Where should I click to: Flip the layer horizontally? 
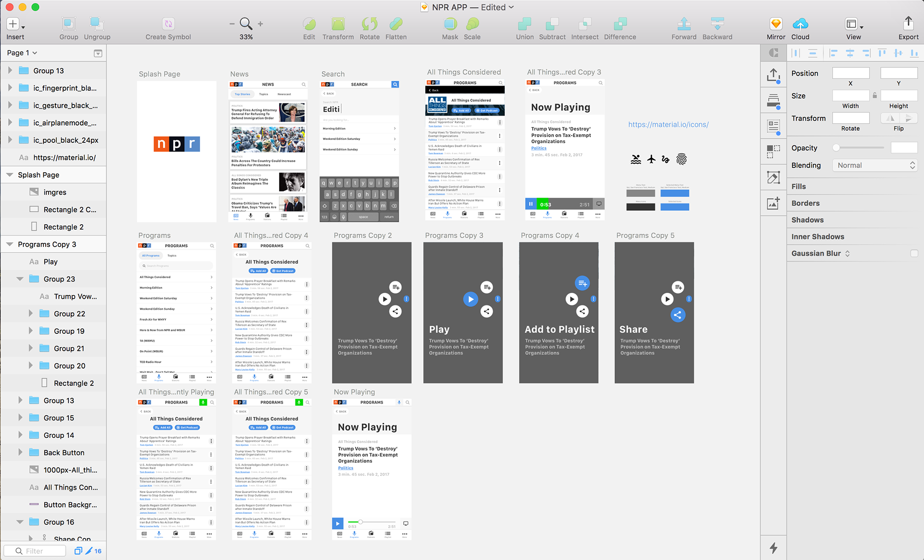pyautogui.click(x=890, y=118)
